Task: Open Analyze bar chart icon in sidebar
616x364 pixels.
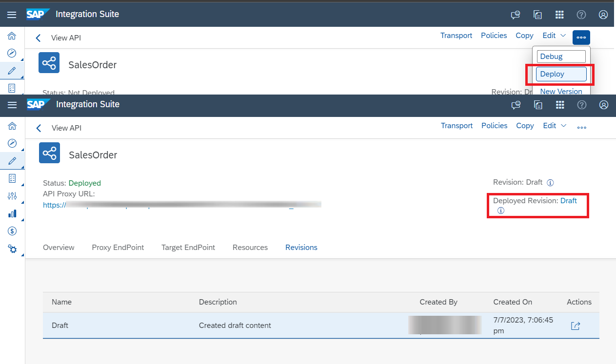Action: coord(12,213)
